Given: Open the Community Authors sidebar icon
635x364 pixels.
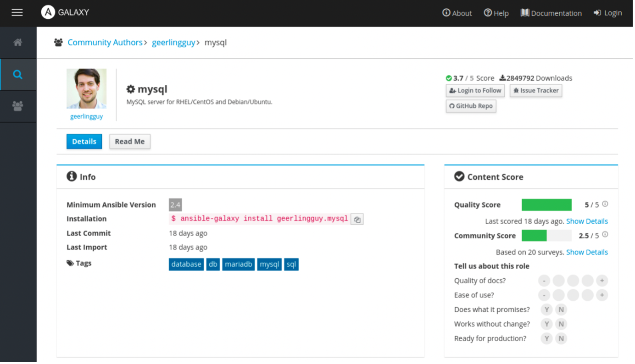Looking at the screenshot, I should [x=18, y=106].
